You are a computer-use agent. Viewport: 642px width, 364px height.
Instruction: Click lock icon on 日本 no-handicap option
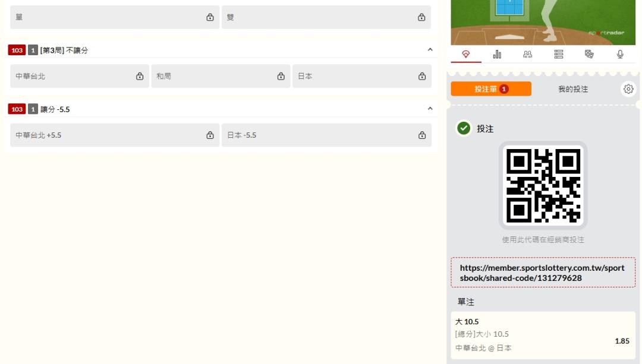coord(421,76)
